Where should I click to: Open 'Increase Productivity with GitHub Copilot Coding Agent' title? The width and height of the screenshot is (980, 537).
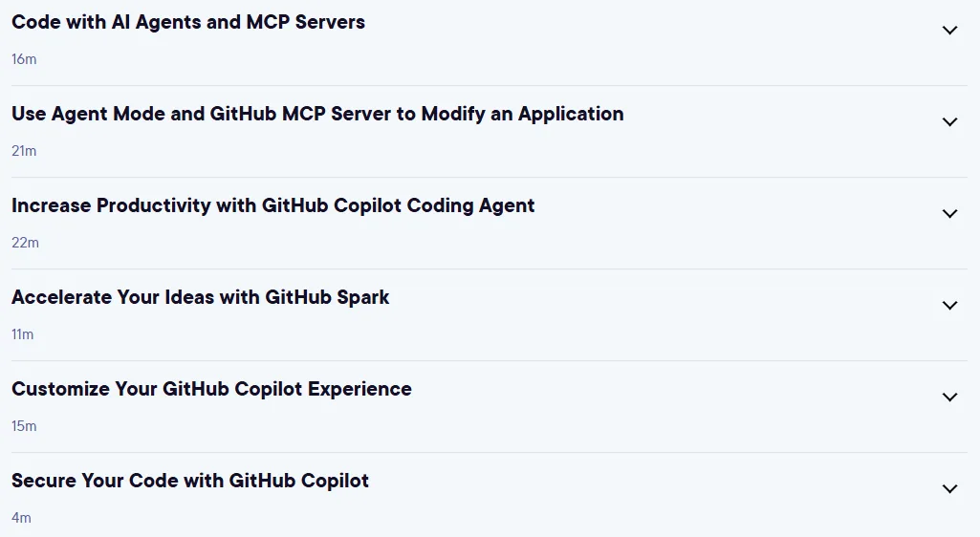coord(273,205)
